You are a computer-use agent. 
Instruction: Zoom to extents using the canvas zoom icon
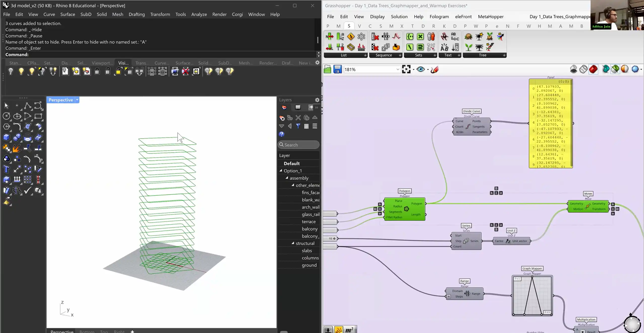click(406, 69)
